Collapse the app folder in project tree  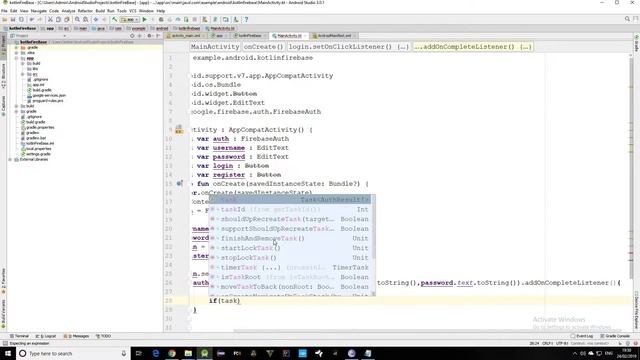[x=17, y=58]
